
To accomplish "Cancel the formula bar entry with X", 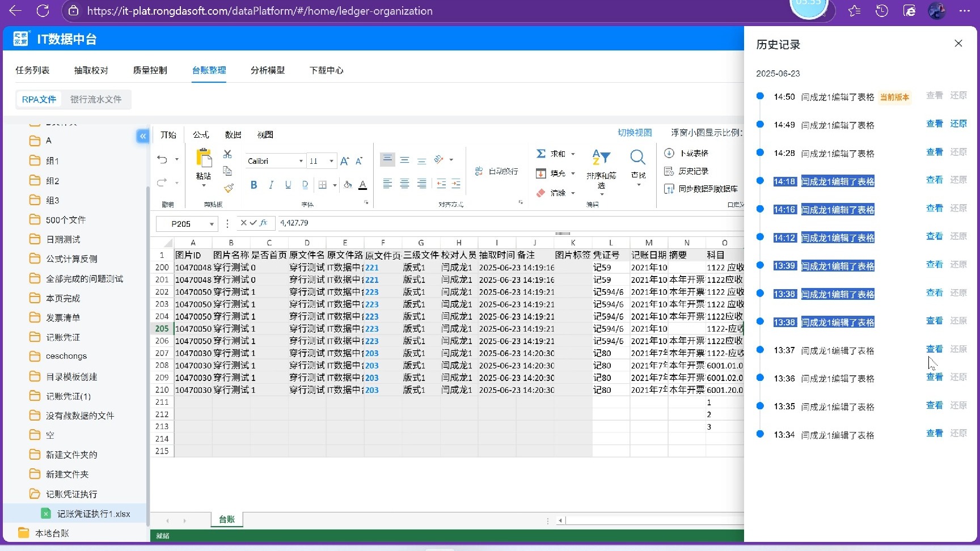I will pos(243,223).
